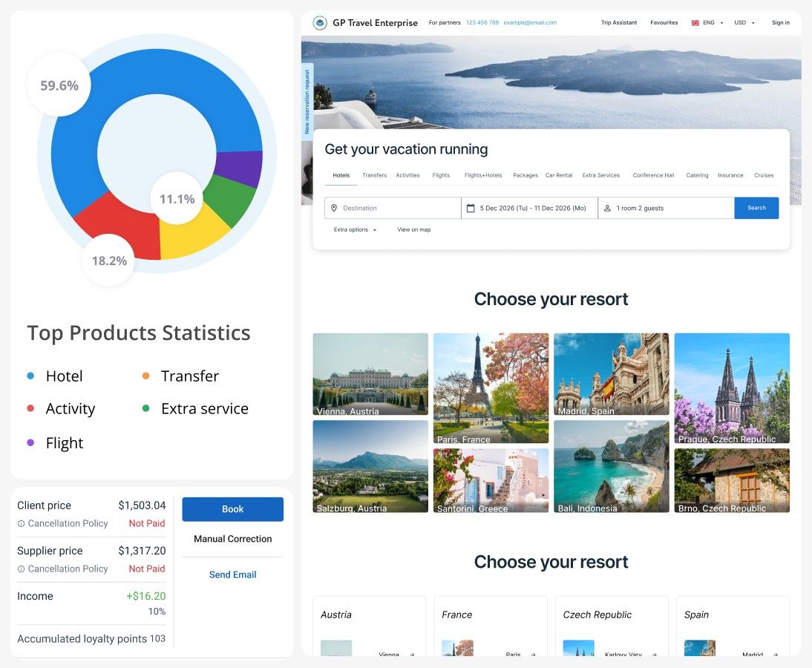Open the date range picker field
Image resolution: width=812 pixels, height=668 pixels.
529,208
